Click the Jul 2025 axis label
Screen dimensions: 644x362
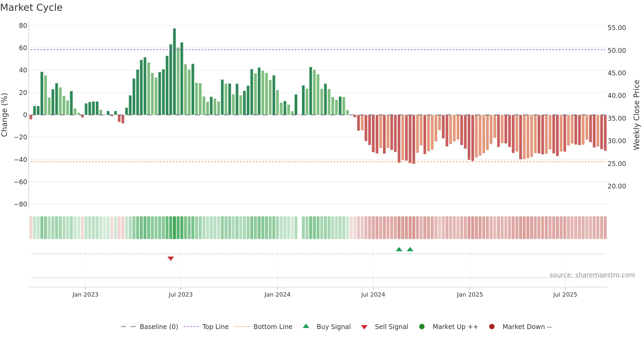(565, 294)
